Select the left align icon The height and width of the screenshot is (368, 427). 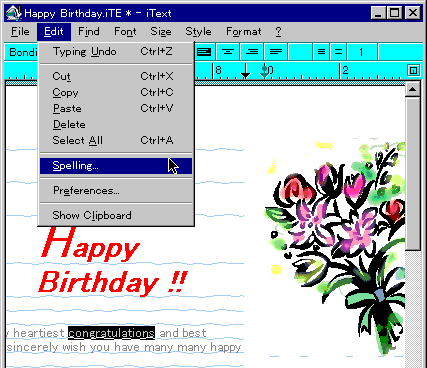coord(204,52)
